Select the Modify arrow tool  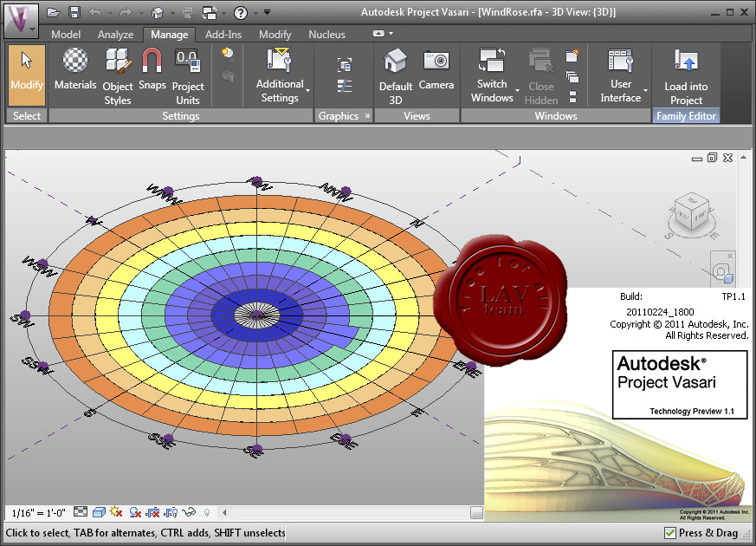point(27,75)
